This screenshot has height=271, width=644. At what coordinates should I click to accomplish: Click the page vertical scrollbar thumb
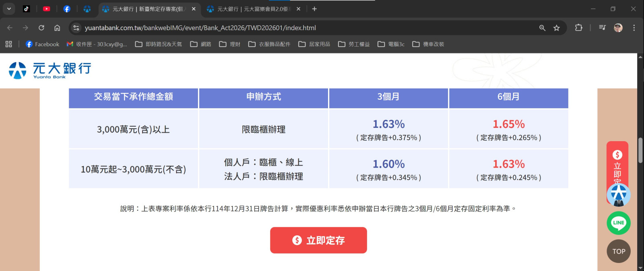[640, 150]
